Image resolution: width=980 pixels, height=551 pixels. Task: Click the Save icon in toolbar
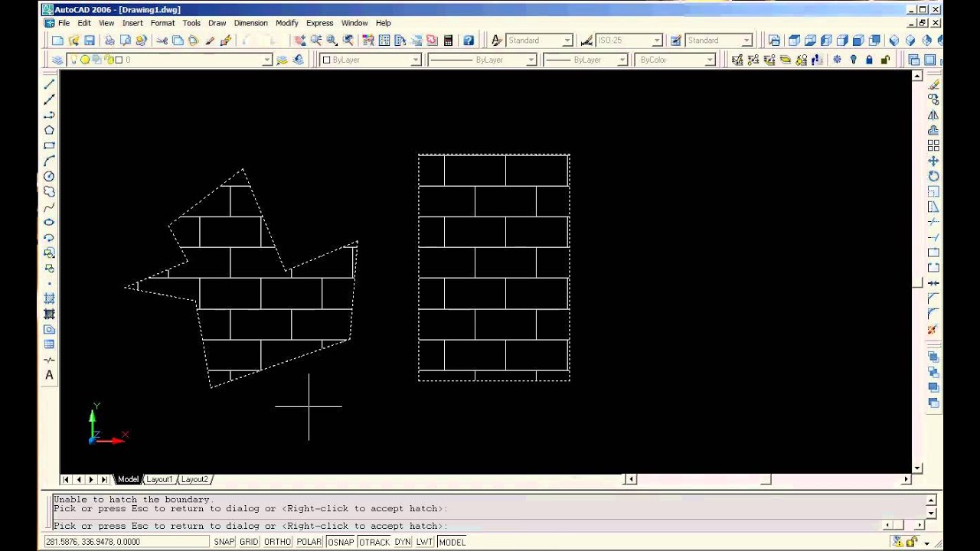coord(90,41)
